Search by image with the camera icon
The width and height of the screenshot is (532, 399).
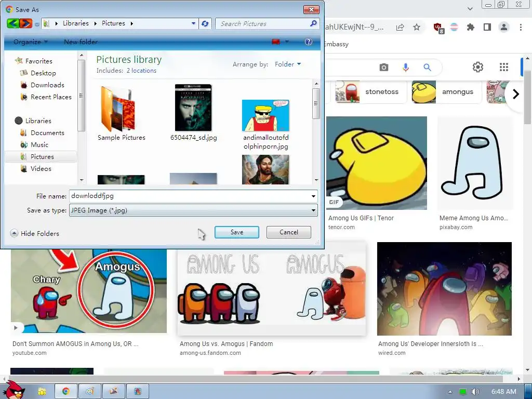pos(384,67)
